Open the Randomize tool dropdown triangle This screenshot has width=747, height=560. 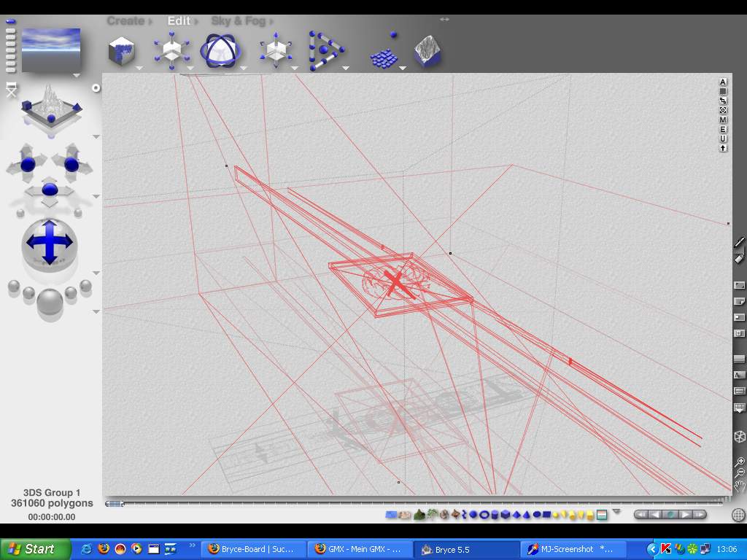click(x=403, y=68)
